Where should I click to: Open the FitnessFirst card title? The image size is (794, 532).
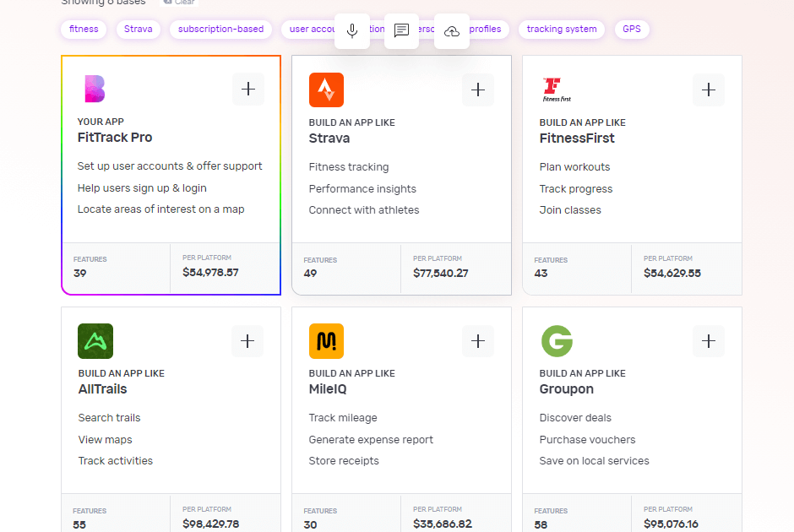[x=577, y=138]
